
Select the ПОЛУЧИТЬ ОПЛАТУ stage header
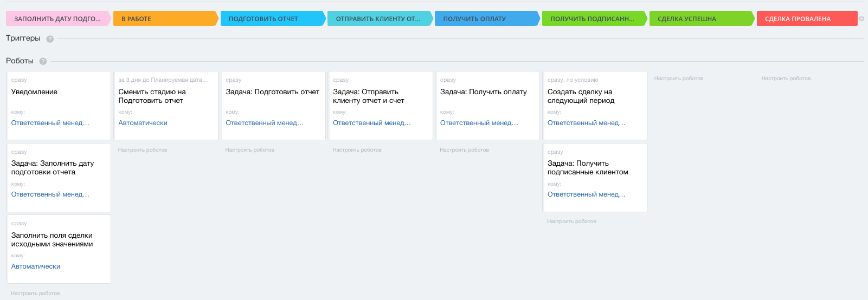(486, 19)
